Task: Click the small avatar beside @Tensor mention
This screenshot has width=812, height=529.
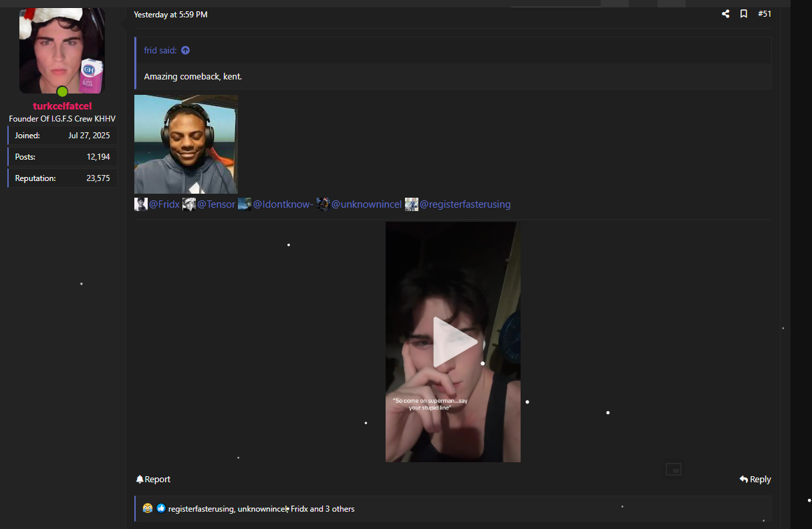Action: click(189, 204)
